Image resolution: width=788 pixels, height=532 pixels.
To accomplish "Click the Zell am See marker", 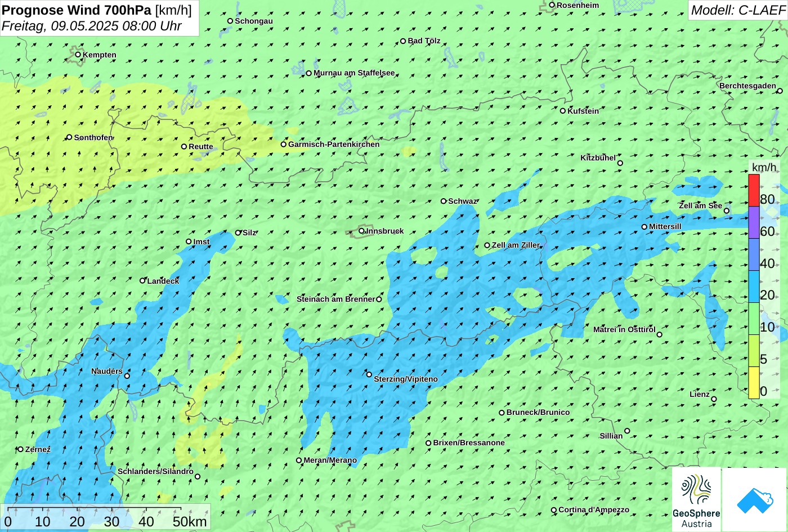I will click(x=727, y=211).
